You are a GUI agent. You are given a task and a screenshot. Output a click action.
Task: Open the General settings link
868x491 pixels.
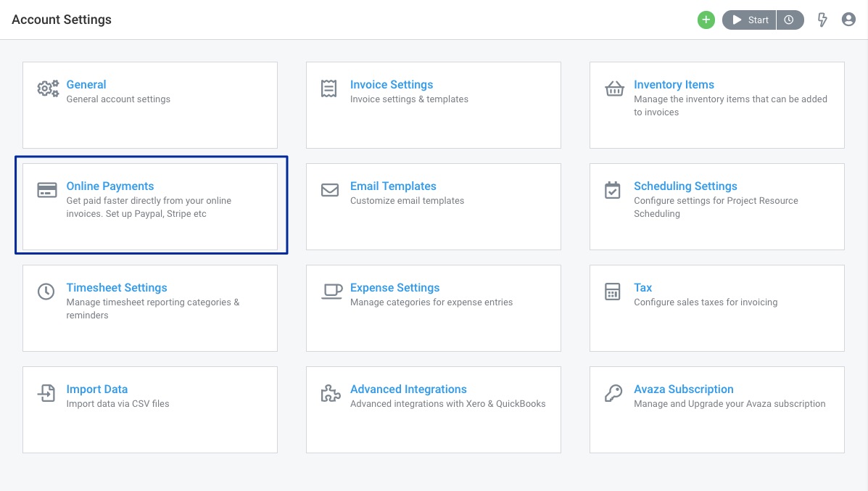point(86,85)
